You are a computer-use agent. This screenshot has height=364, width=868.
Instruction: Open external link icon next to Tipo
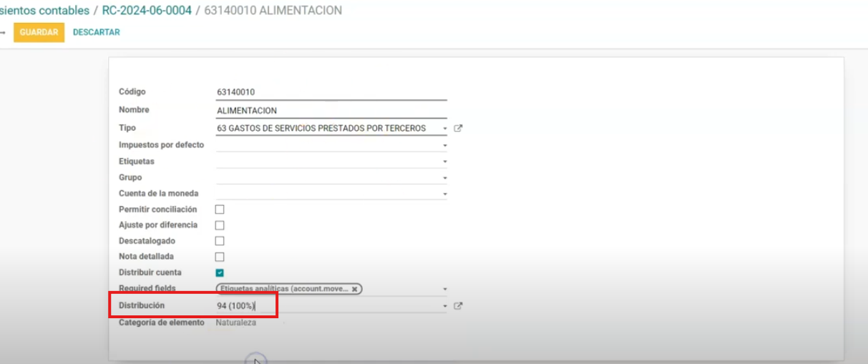459,129
